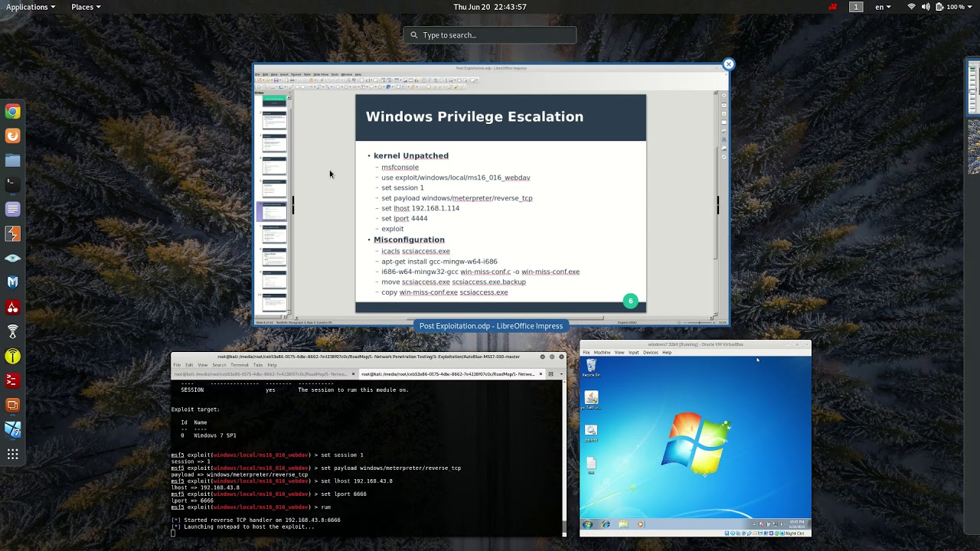Open terminal tab list dropdown arrow

pyautogui.click(x=560, y=374)
